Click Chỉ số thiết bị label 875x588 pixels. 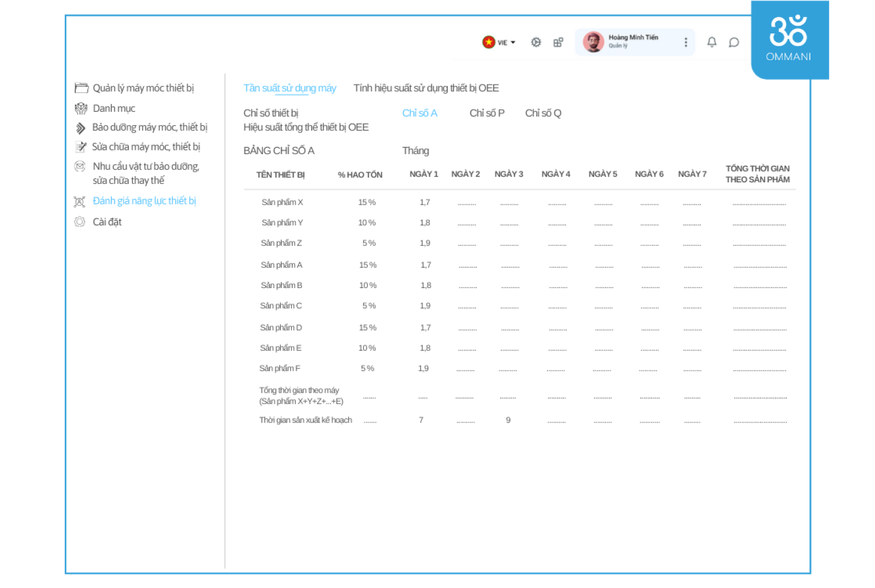pyautogui.click(x=271, y=113)
